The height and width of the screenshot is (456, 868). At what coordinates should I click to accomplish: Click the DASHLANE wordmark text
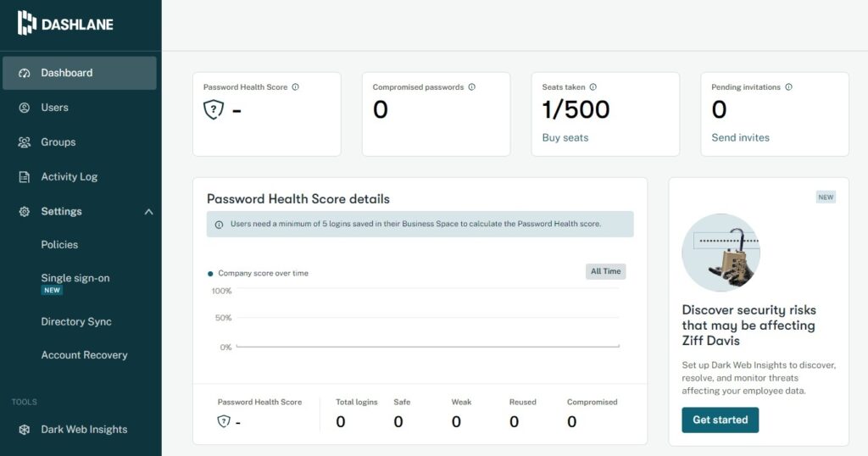[x=77, y=25]
